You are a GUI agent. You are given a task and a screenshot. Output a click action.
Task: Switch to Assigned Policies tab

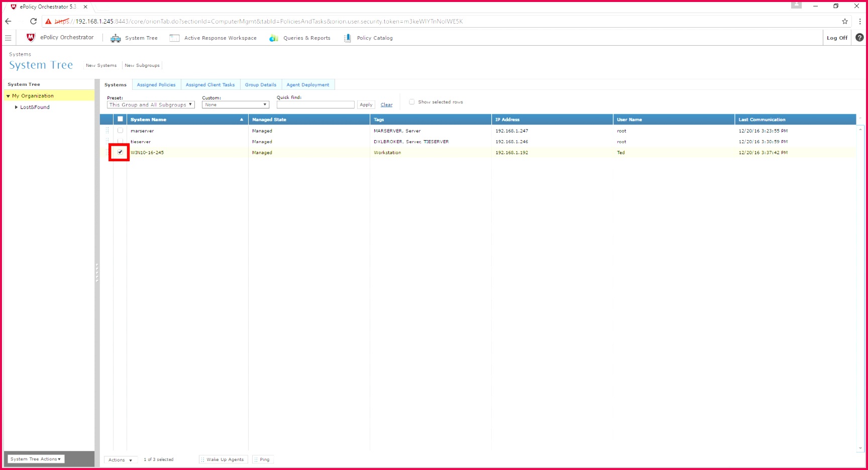(156, 85)
